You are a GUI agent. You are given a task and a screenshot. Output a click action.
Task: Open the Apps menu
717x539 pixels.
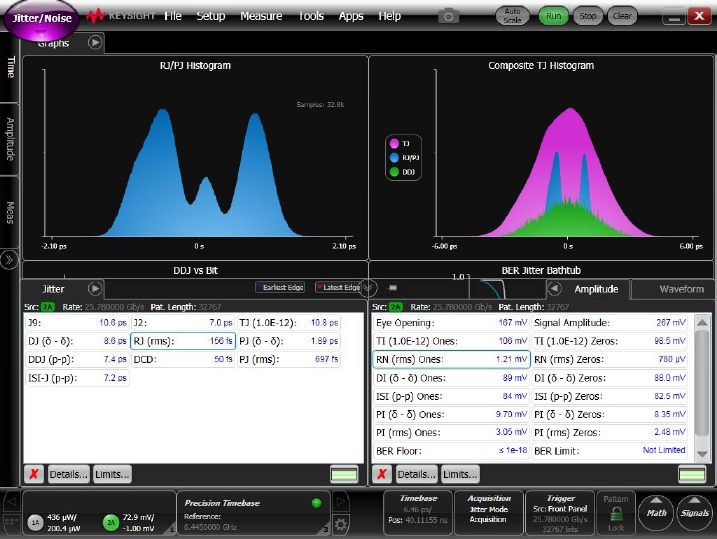click(351, 16)
